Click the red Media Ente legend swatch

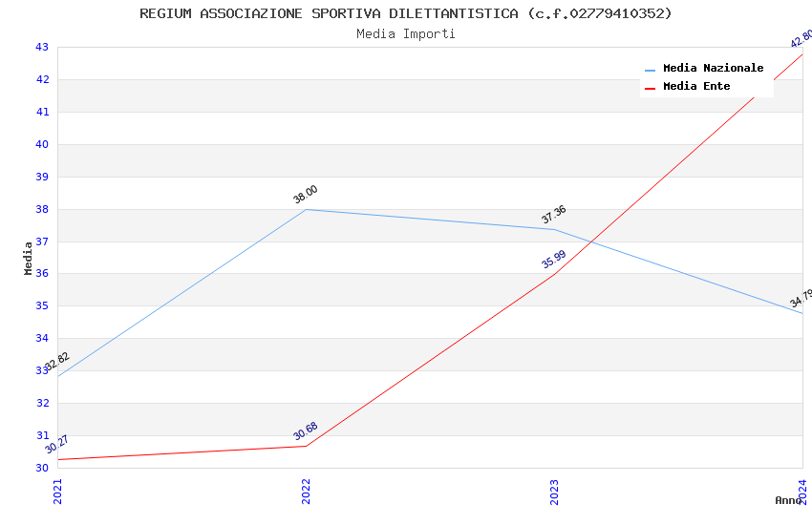pyautogui.click(x=651, y=88)
